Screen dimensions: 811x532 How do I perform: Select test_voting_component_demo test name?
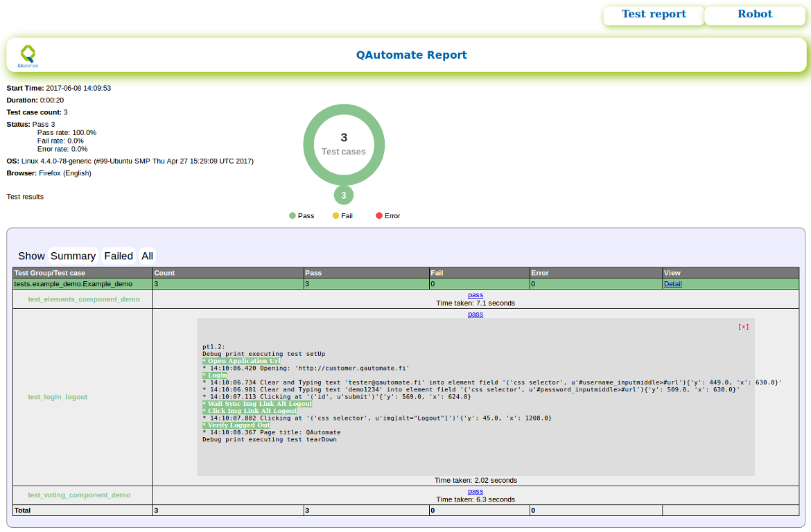(79, 495)
